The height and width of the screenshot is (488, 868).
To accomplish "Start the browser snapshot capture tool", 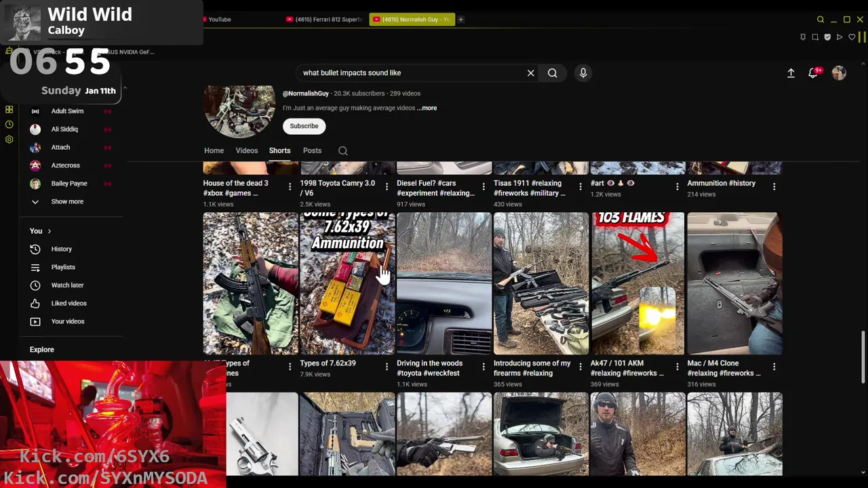I will click(815, 37).
